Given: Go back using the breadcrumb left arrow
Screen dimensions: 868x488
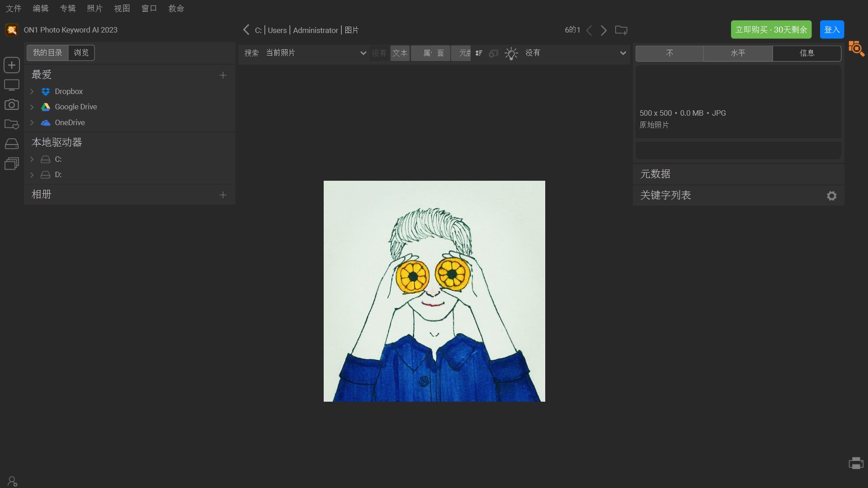Looking at the screenshot, I should coord(246,30).
